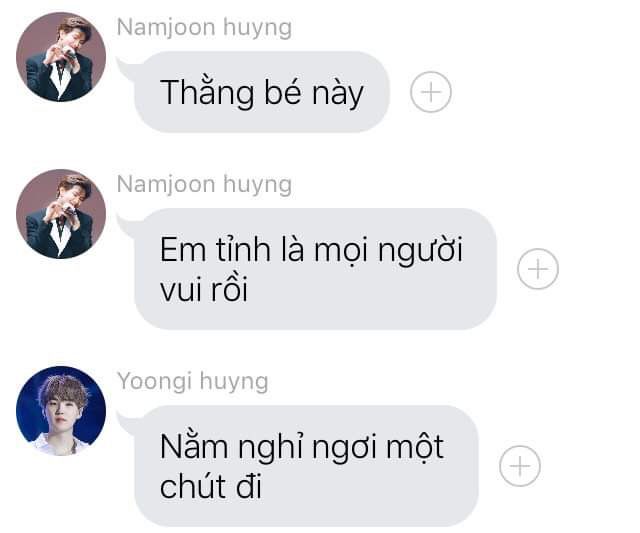Click the word "này" in the first bubble

(338, 95)
